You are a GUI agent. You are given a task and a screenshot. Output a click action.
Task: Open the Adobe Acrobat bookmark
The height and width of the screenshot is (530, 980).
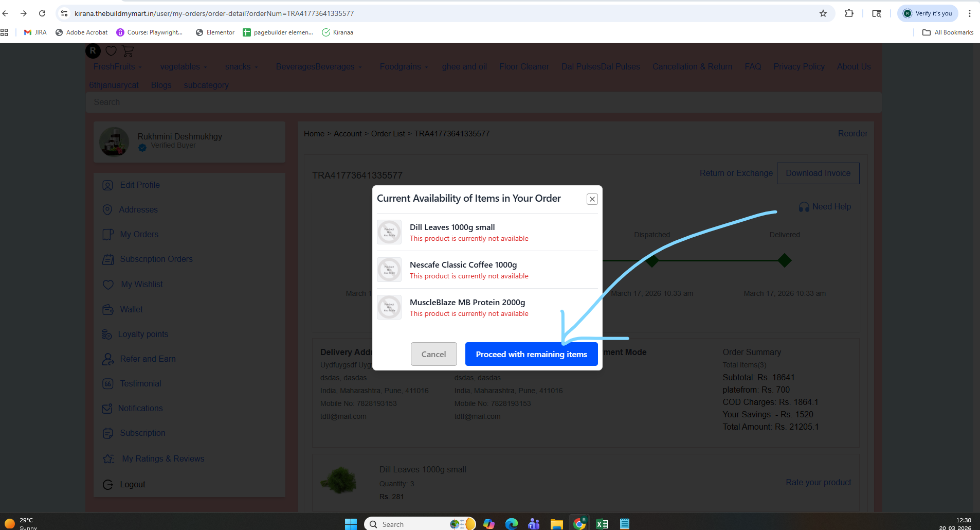[82, 32]
